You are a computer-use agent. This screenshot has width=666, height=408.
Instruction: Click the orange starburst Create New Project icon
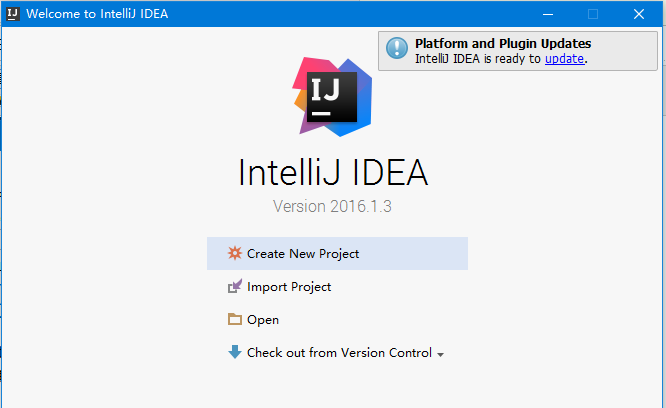click(234, 253)
